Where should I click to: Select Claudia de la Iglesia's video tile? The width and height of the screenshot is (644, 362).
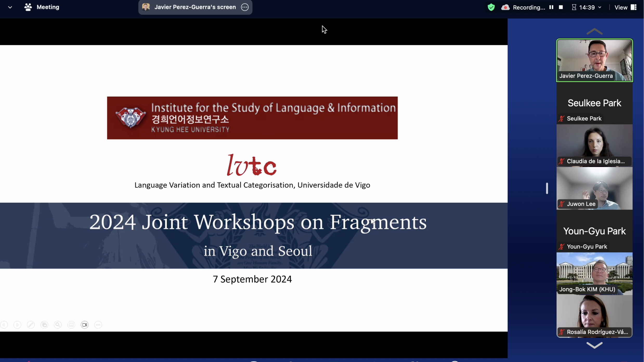point(594,145)
